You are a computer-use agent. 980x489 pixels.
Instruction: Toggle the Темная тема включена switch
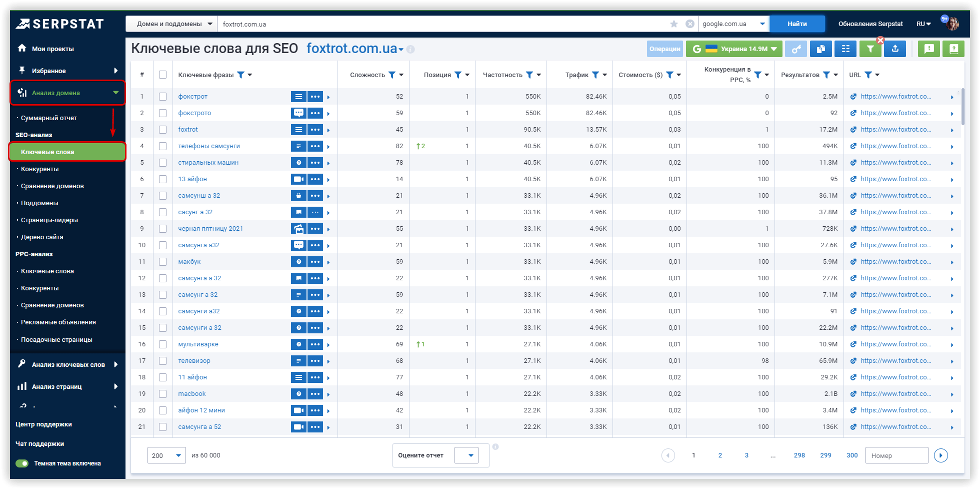pos(22,463)
